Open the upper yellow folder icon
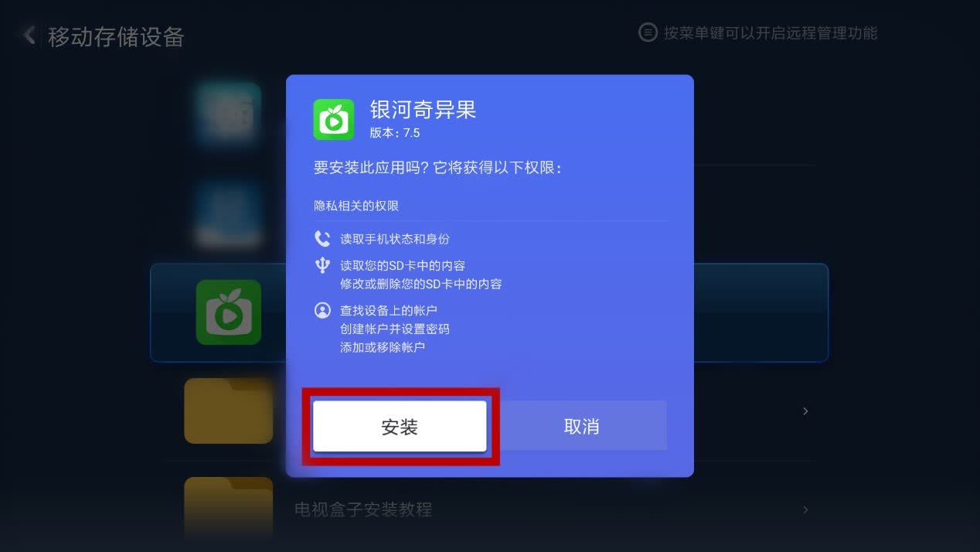This screenshot has width=980, height=552. (228, 411)
